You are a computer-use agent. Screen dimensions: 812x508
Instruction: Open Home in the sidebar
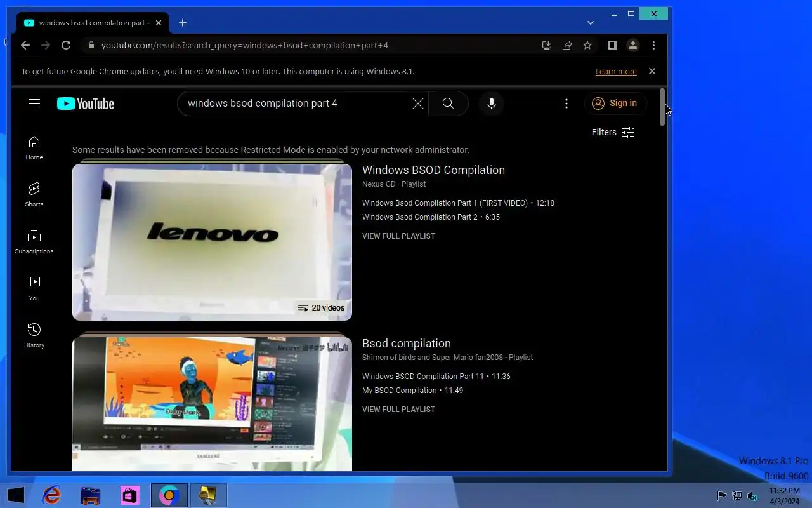(x=34, y=148)
